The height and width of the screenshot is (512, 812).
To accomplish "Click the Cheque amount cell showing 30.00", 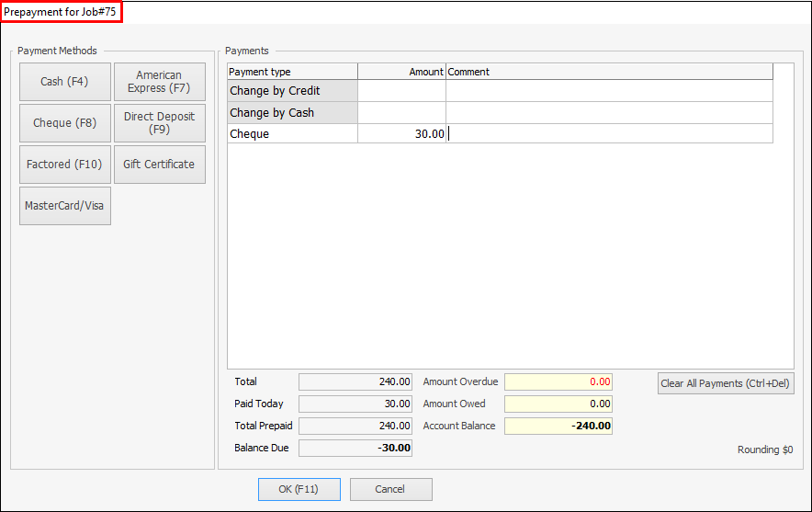I will click(401, 134).
